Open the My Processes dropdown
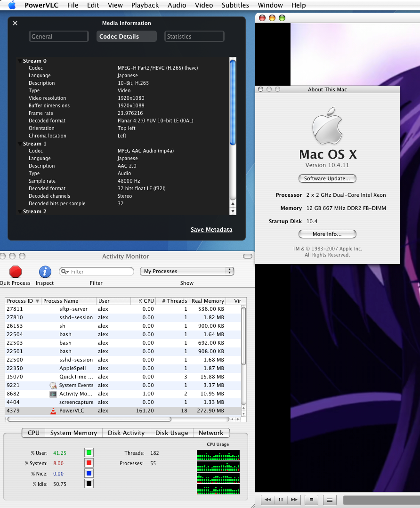Viewport: 420px width, 508px height. pos(187,271)
